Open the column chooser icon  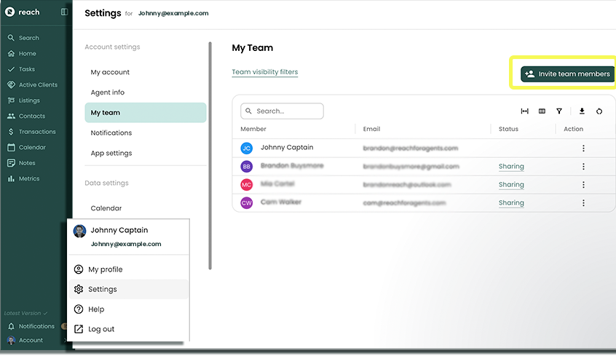(542, 111)
